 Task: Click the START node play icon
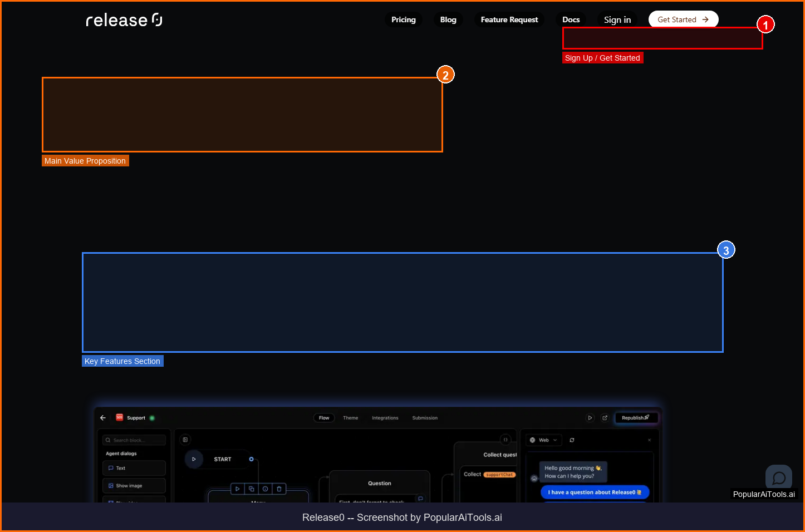point(194,459)
